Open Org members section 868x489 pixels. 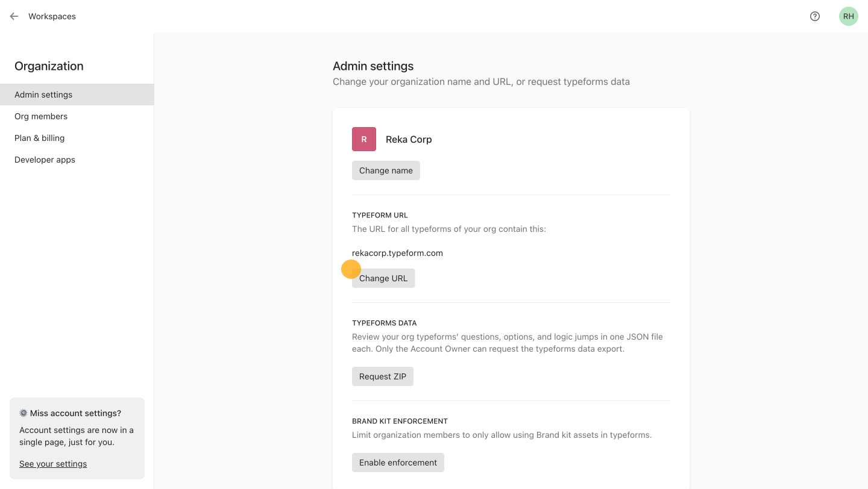(x=77, y=116)
